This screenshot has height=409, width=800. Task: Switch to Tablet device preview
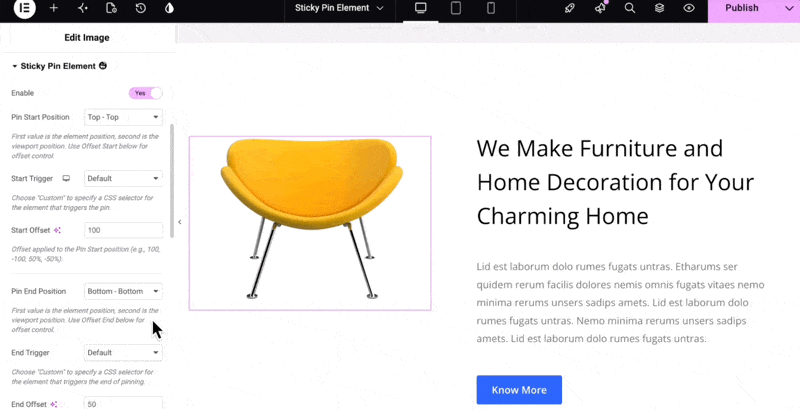click(456, 8)
